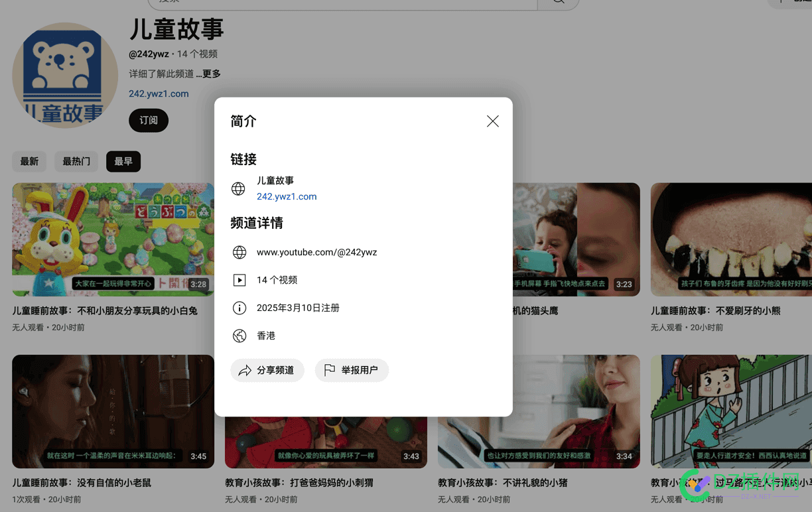This screenshot has width=812, height=512.
Task: Select the 最早 filter chip
Action: (x=123, y=161)
